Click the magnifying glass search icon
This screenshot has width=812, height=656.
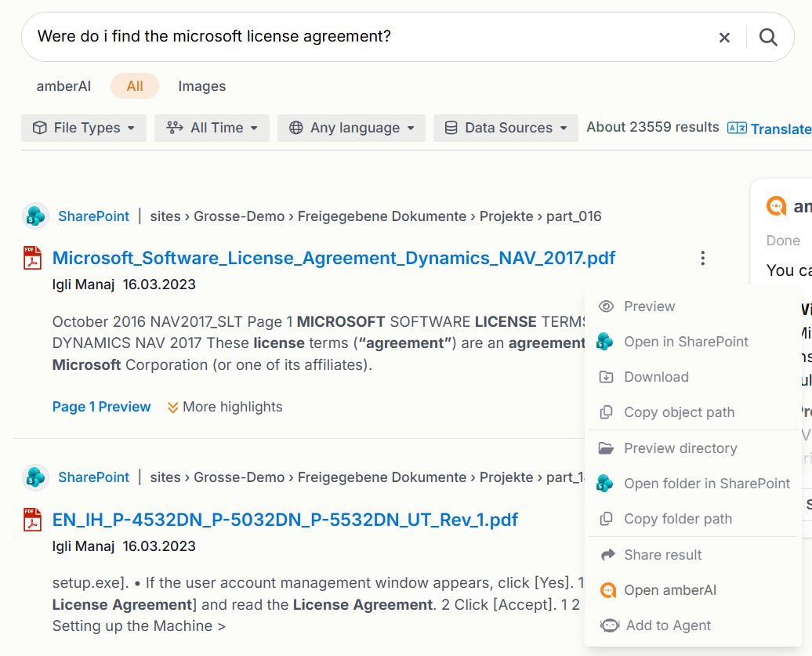click(x=768, y=38)
